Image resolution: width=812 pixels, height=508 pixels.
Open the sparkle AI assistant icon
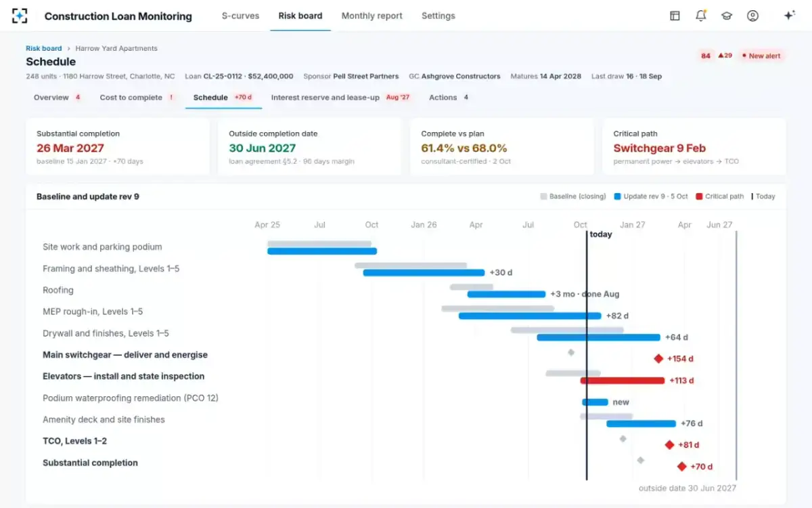(x=789, y=16)
